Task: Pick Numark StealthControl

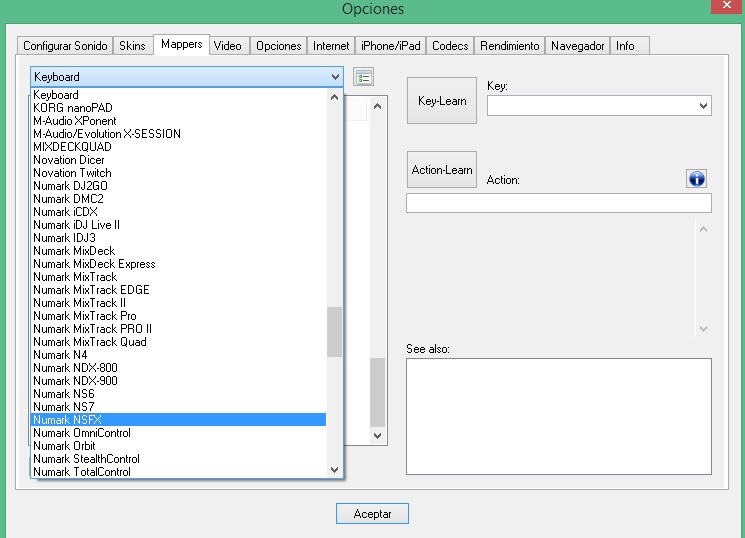Action: click(x=179, y=459)
